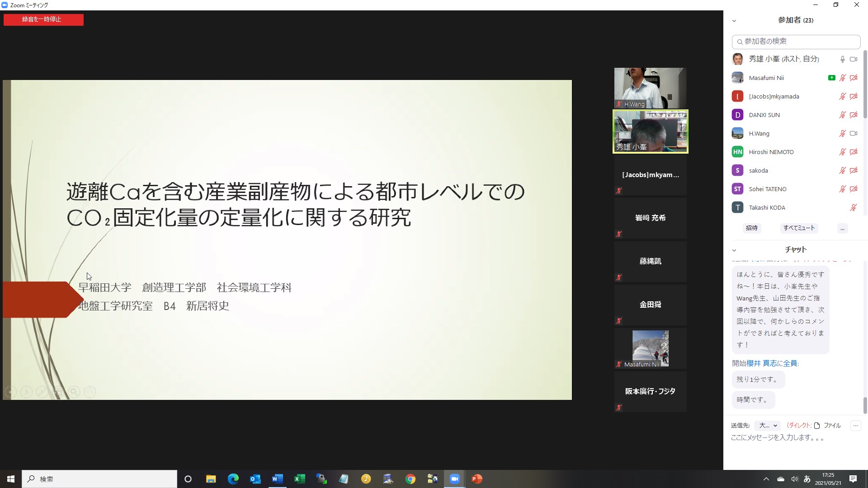Screen dimensions: 868x488
Task: Toggle video camera icon for H.Wang
Action: (854, 133)
